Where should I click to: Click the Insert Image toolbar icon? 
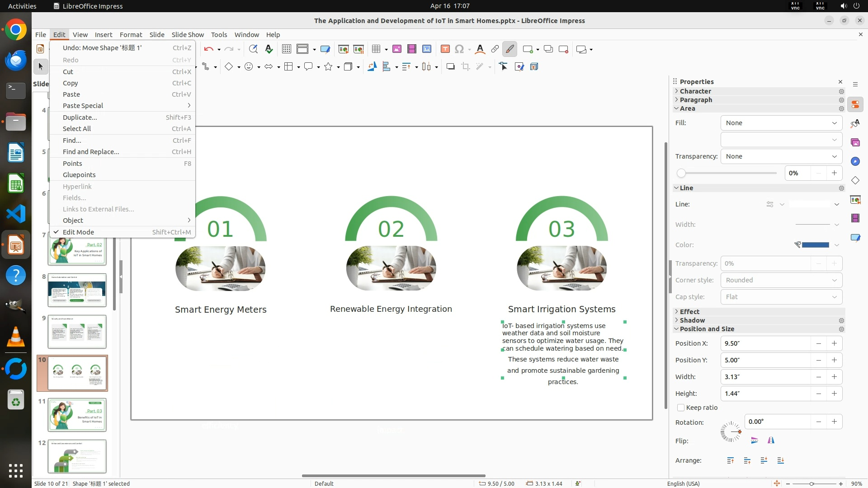[x=396, y=49]
